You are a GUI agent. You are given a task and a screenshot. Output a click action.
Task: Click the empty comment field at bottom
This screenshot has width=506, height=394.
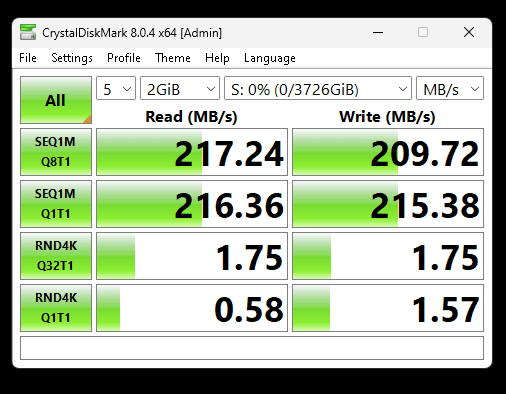pyautogui.click(x=252, y=348)
